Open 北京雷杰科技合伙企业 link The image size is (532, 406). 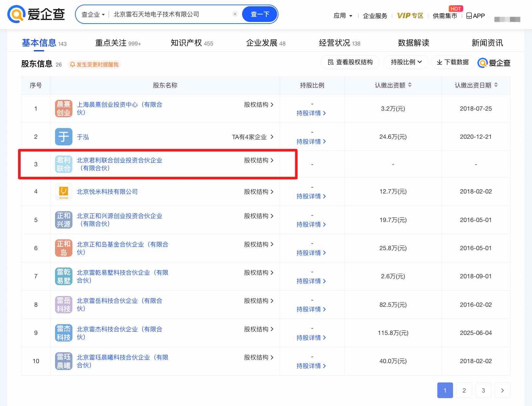coord(120,333)
